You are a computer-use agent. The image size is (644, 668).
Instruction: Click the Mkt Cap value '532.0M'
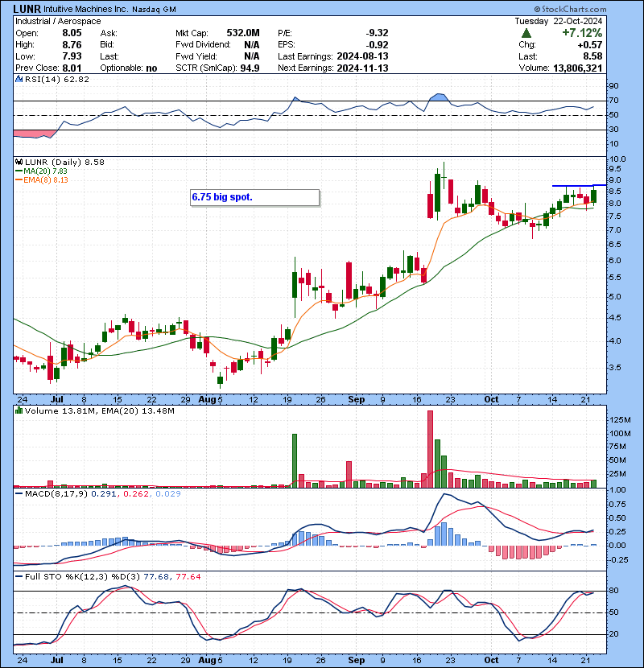(x=242, y=33)
